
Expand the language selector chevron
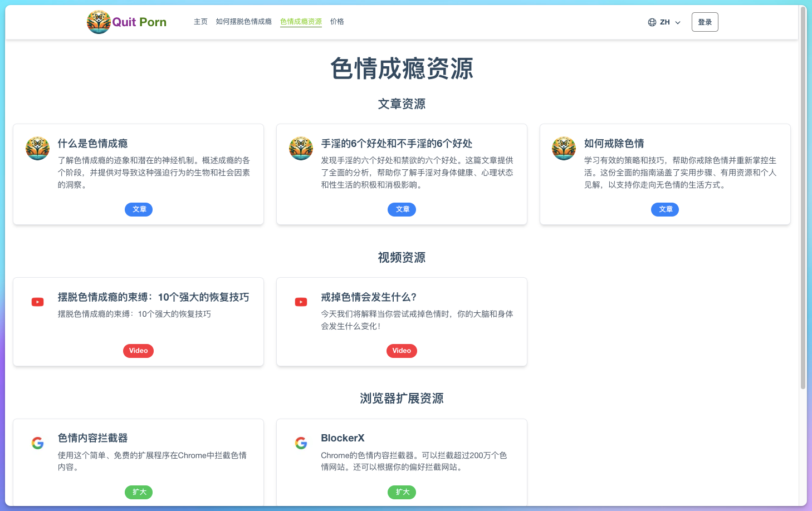click(677, 22)
